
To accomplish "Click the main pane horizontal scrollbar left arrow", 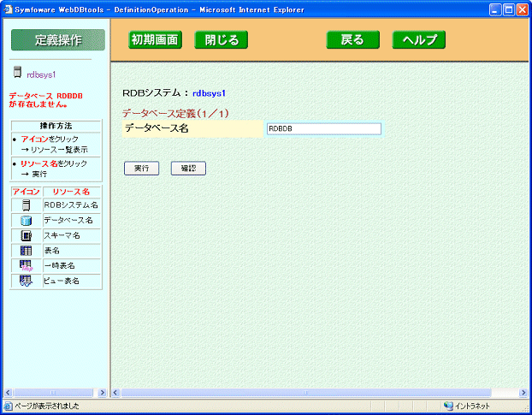I will point(117,393).
